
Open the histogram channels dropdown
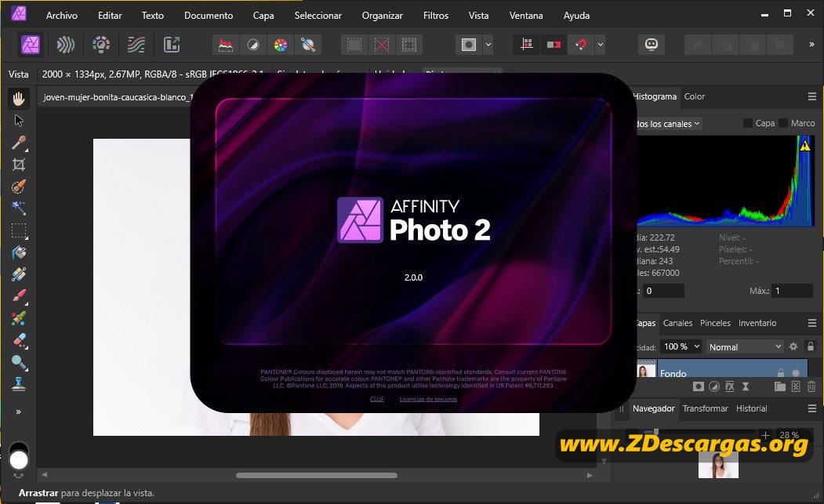pos(669,124)
